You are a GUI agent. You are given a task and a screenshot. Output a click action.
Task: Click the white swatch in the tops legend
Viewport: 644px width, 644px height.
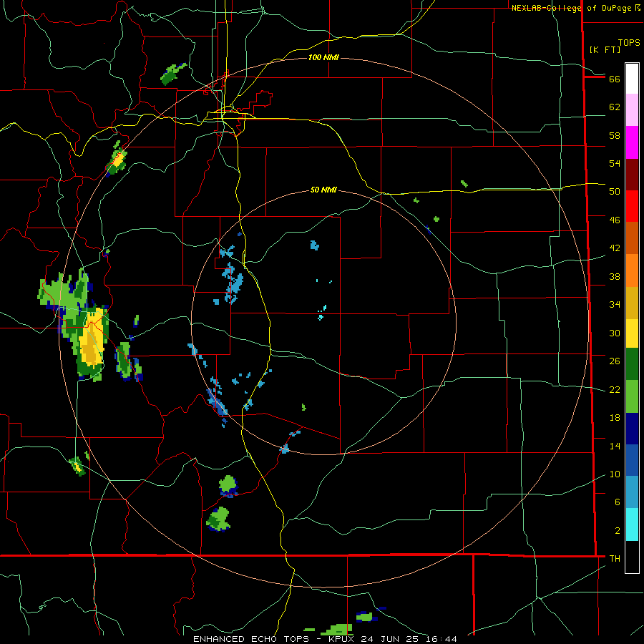coord(632,79)
